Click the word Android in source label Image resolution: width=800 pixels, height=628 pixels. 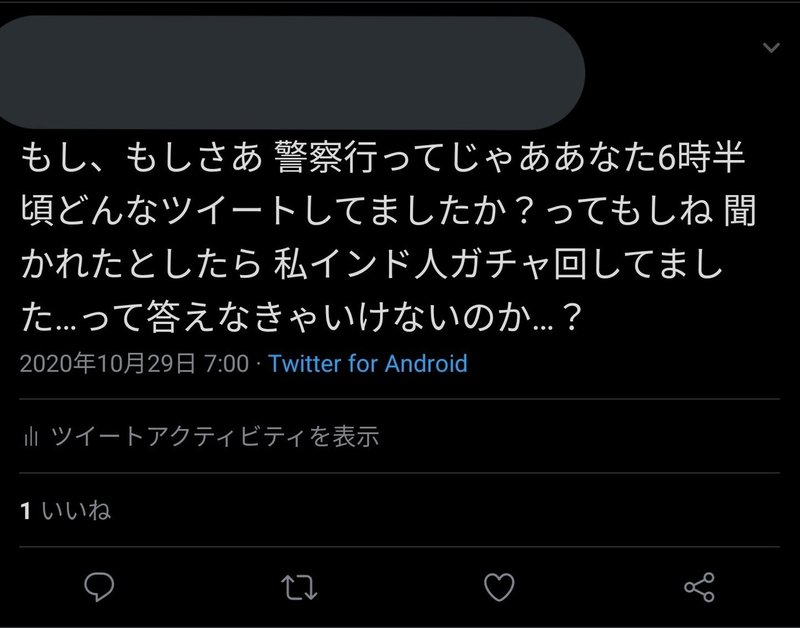426,364
